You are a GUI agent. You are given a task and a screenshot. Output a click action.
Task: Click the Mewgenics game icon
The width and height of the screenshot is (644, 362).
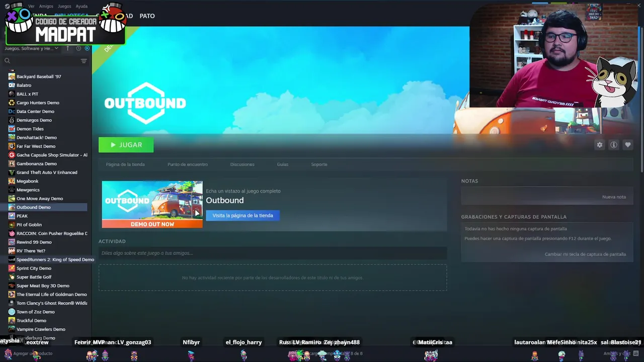[x=12, y=190]
